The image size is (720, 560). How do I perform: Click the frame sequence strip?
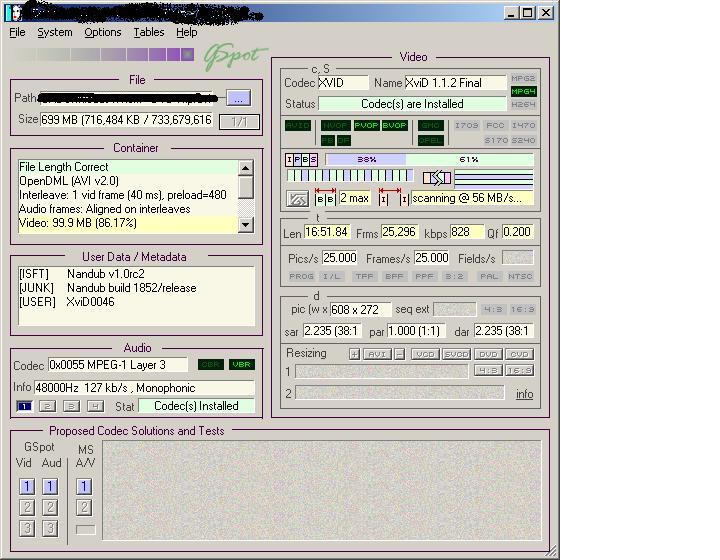coord(350,175)
